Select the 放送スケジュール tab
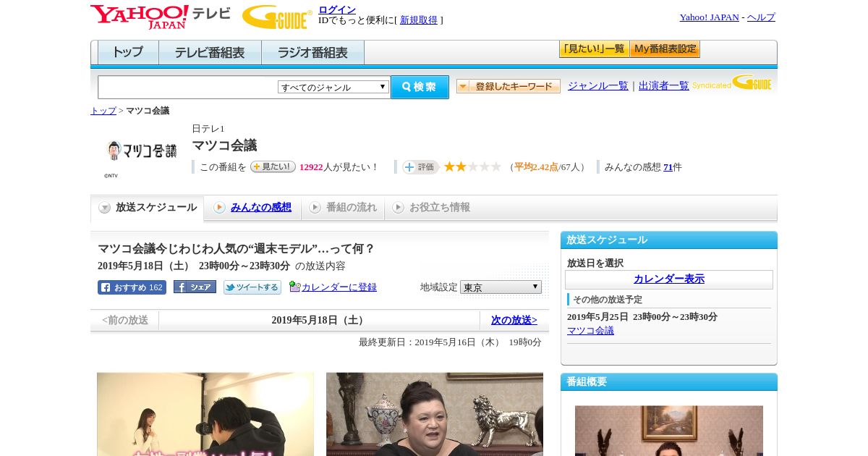The image size is (868, 456). click(148, 208)
